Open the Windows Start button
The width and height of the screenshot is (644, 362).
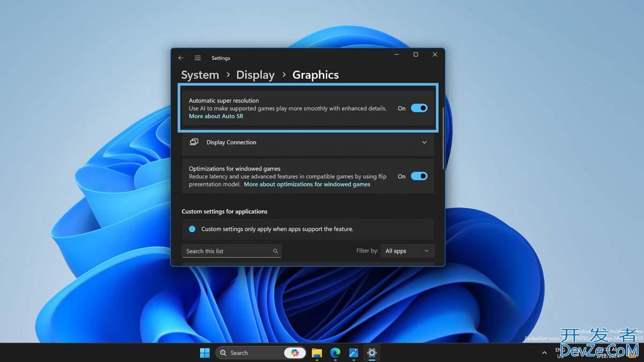pyautogui.click(x=205, y=352)
